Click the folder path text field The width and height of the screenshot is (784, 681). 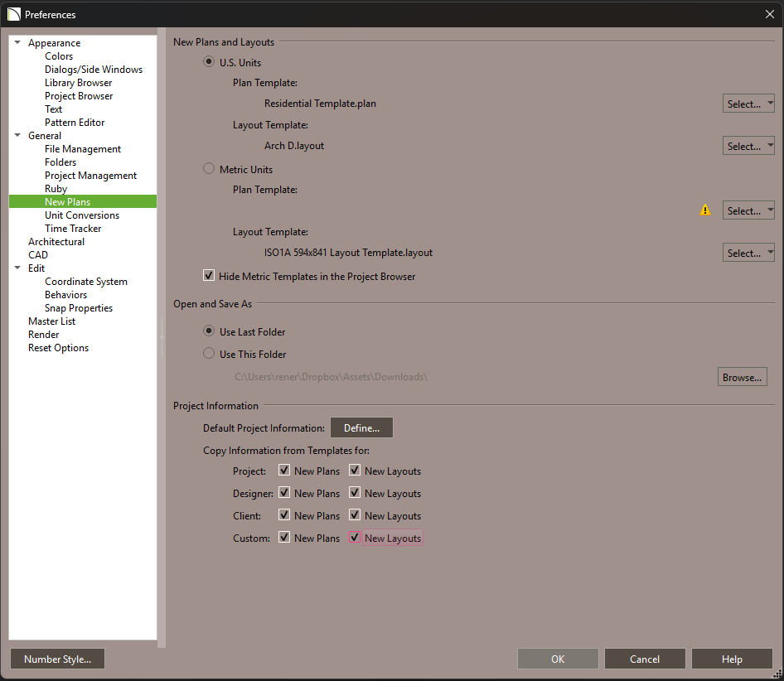tap(331, 376)
